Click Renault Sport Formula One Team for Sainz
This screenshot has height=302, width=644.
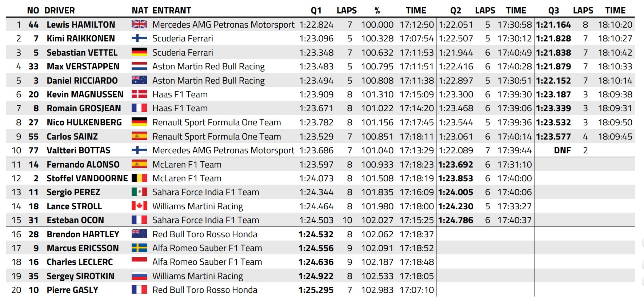[217, 137]
